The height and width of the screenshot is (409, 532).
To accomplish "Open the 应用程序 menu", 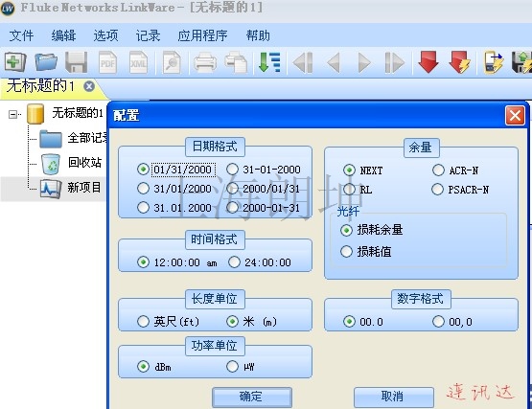I will click(x=202, y=35).
